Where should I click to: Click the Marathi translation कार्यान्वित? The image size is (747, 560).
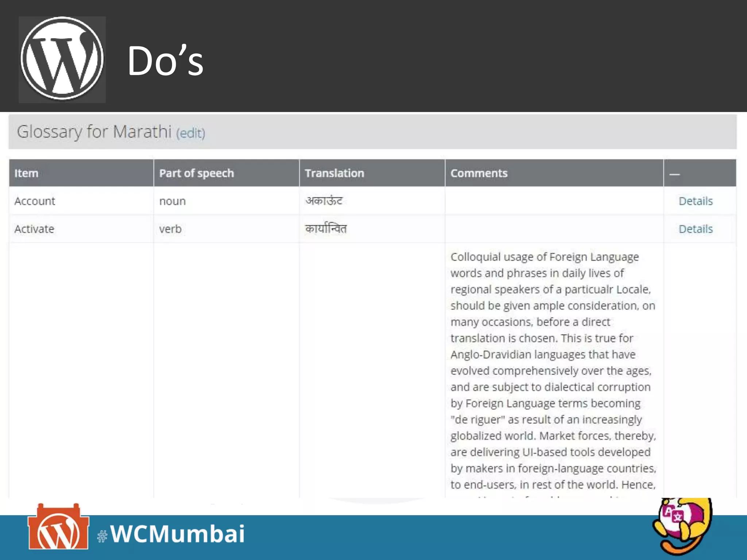click(326, 228)
